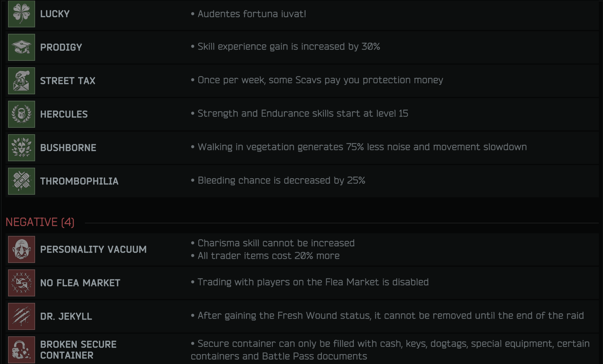Image resolution: width=603 pixels, height=364 pixels.
Task: Select the Prodigy graduation cap icon
Action: coord(22,47)
